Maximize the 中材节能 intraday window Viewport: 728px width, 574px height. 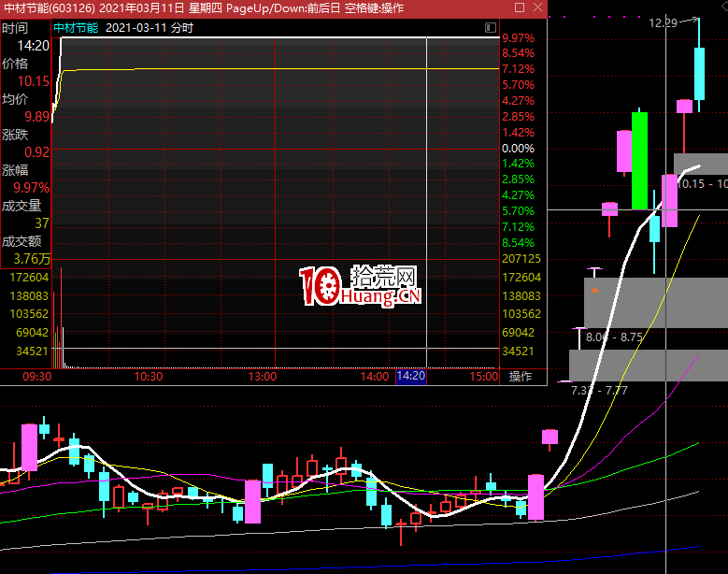[x=520, y=7]
